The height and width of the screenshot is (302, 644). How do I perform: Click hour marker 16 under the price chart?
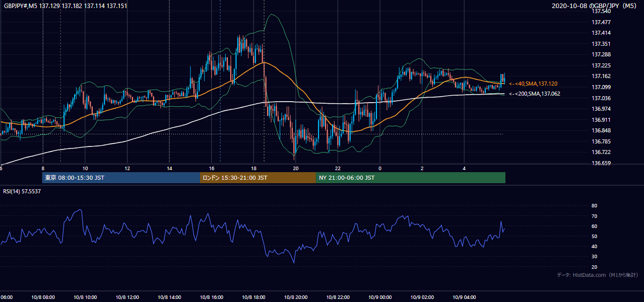pyautogui.click(x=212, y=169)
